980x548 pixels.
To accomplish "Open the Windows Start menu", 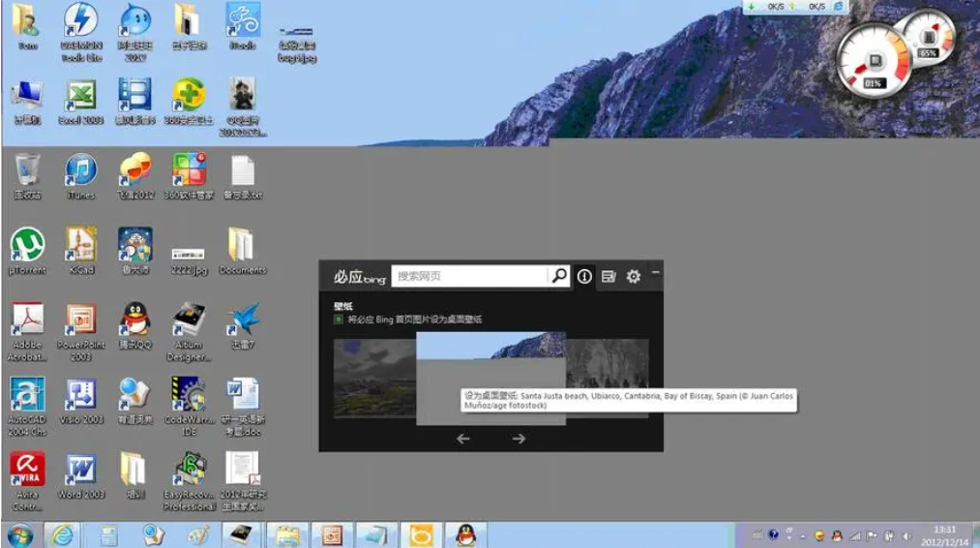I will coord(19,534).
